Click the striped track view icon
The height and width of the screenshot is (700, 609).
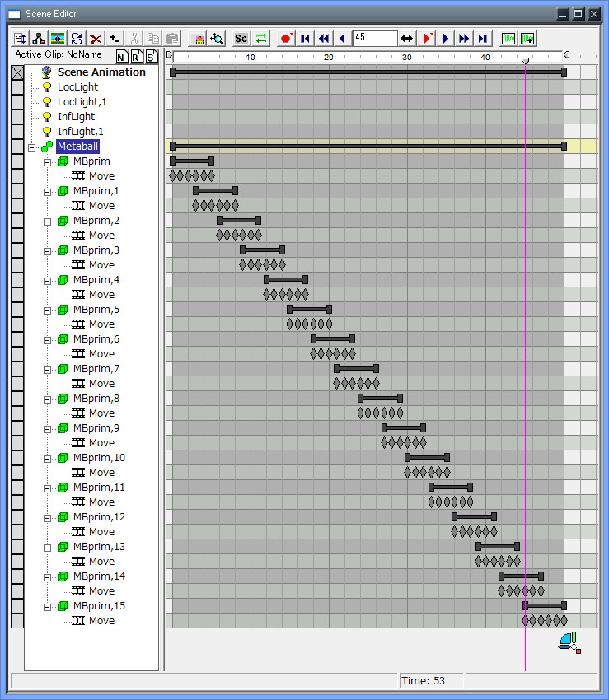coord(58,39)
